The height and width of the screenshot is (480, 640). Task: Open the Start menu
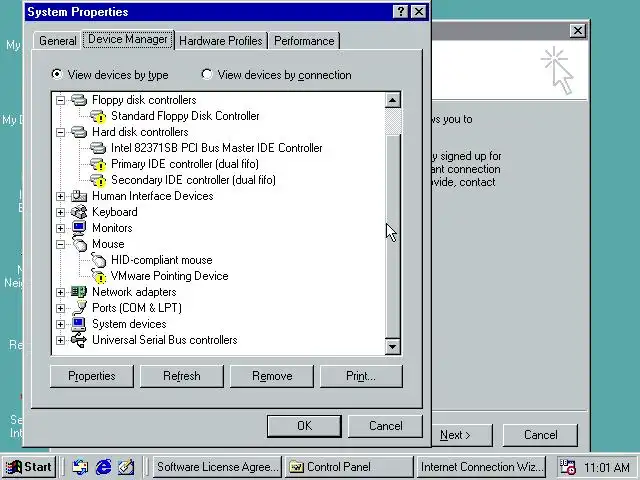pos(29,467)
